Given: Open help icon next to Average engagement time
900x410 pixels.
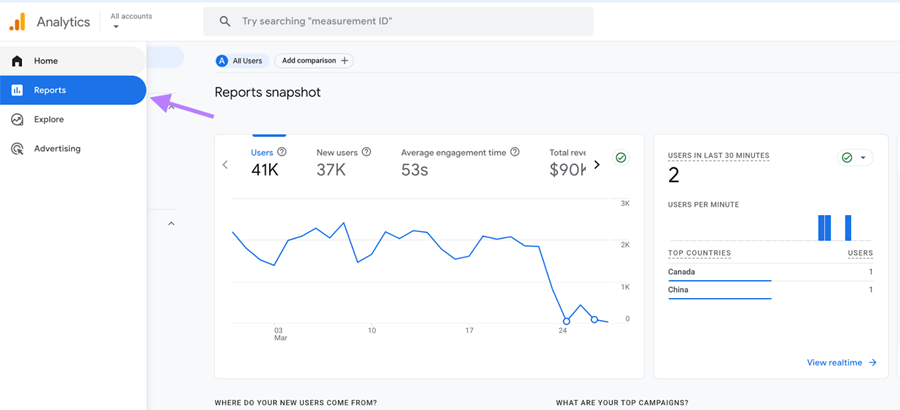Looking at the screenshot, I should [x=515, y=152].
